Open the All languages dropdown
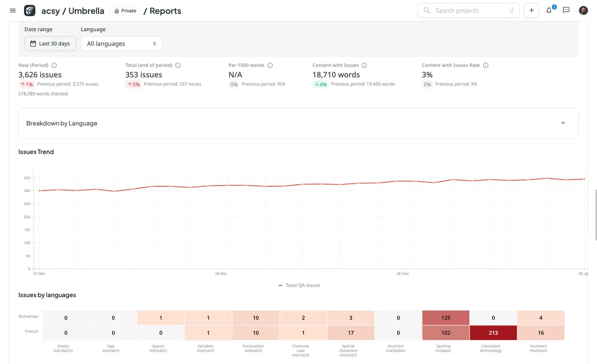Image resolution: width=597 pixels, height=364 pixels. (121, 44)
